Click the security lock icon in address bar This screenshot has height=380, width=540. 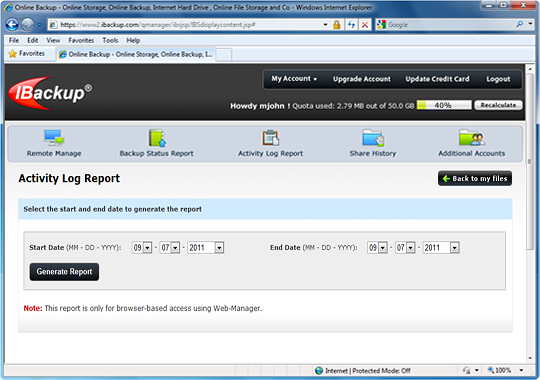[x=336, y=24]
